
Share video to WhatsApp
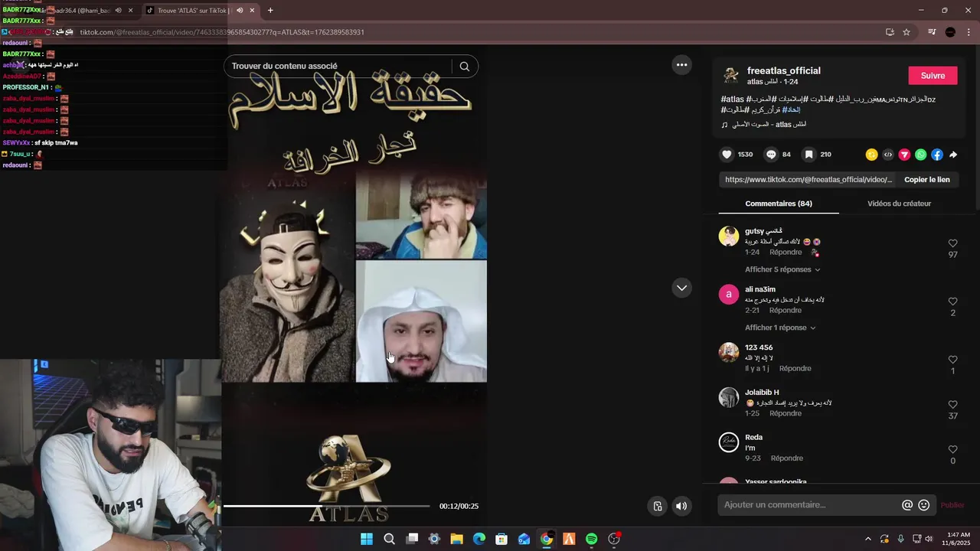pos(920,155)
